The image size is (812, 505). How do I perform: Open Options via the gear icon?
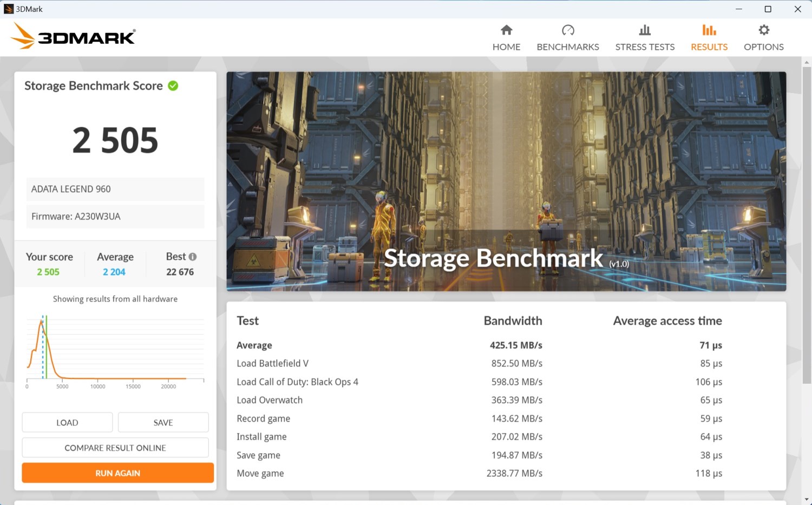pyautogui.click(x=763, y=30)
